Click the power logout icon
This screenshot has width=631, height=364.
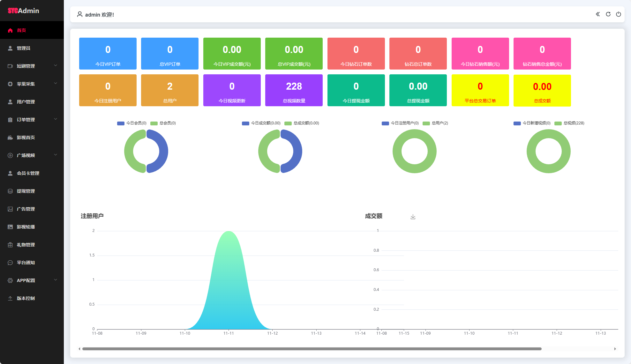tap(618, 14)
